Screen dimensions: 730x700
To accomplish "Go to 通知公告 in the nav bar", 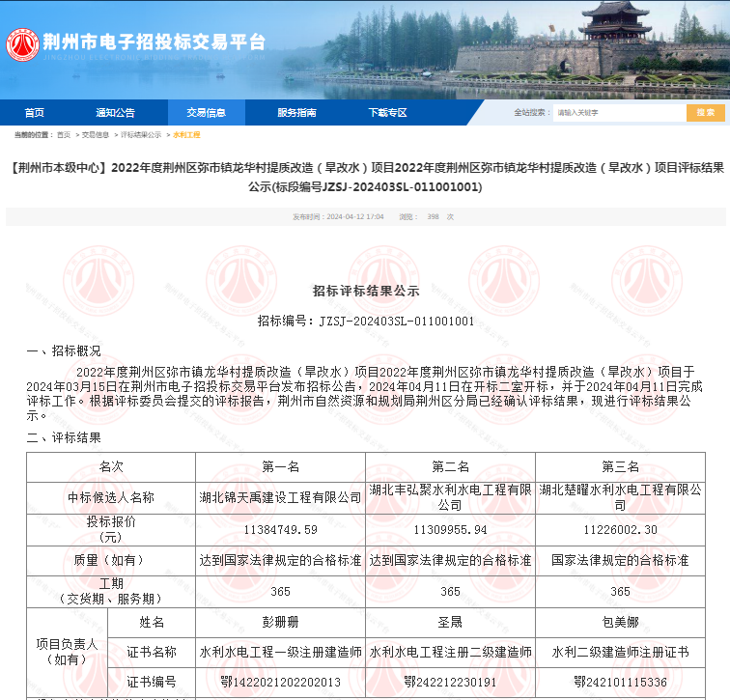I will 115,113.
